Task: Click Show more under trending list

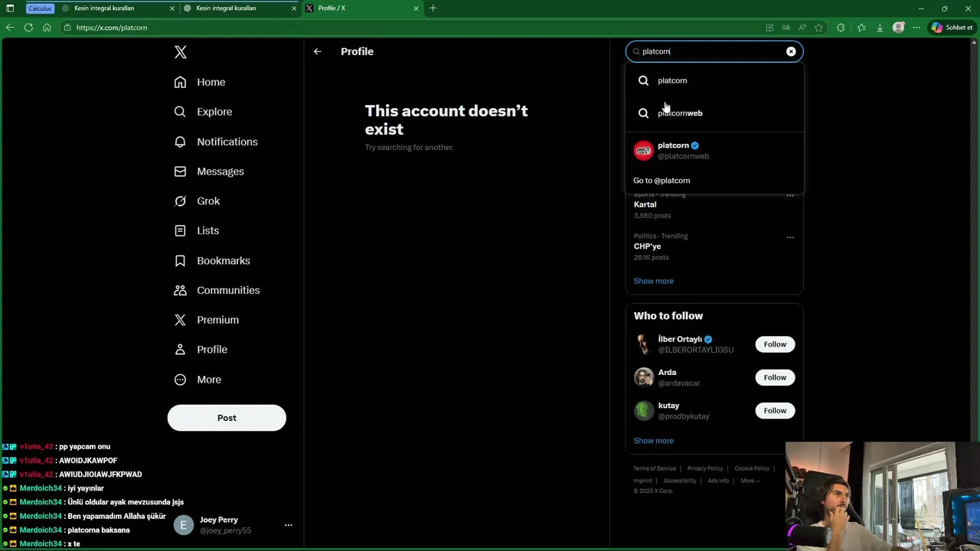Action: tap(654, 281)
